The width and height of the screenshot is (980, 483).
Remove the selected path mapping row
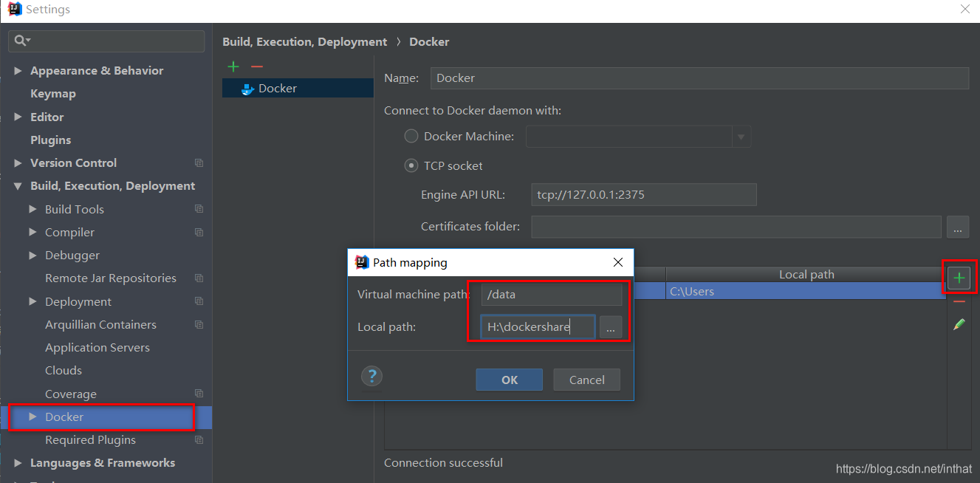tap(959, 301)
